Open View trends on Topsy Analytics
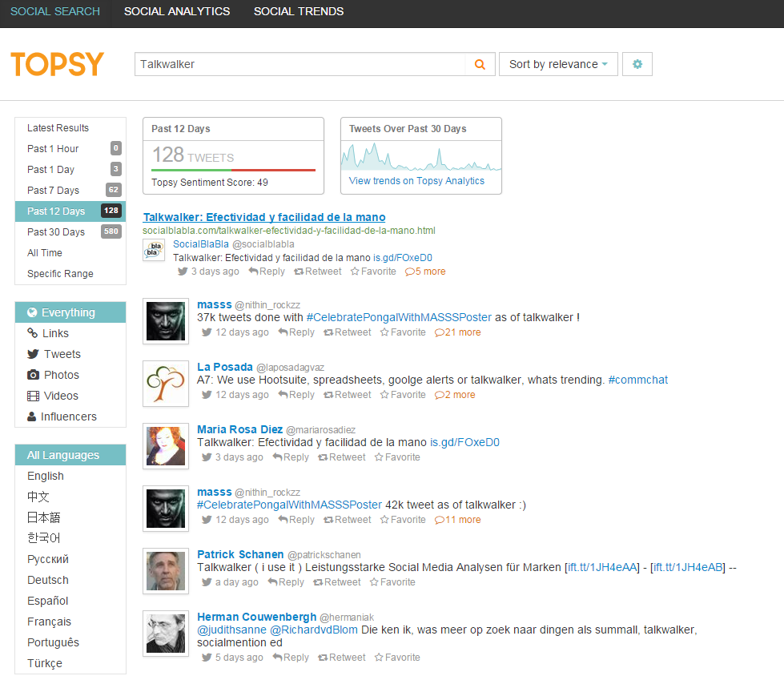 point(416,180)
